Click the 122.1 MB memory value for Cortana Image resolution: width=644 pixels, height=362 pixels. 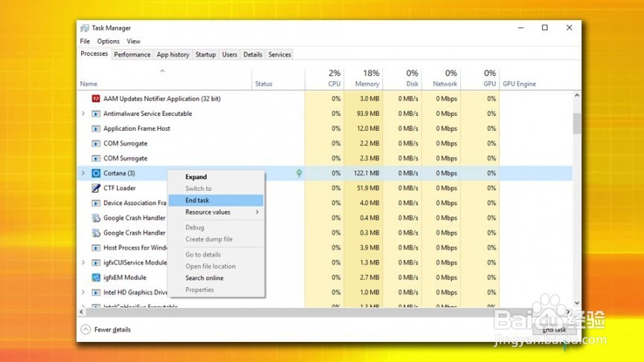[364, 173]
